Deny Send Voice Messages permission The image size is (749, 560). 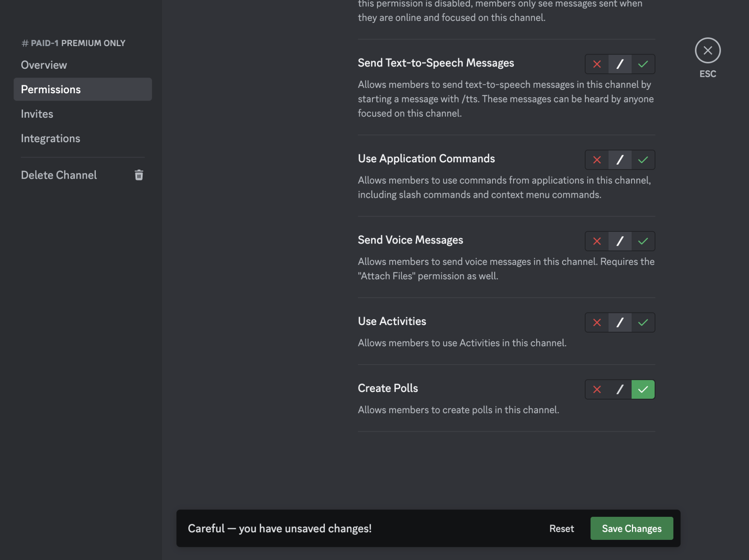(596, 241)
